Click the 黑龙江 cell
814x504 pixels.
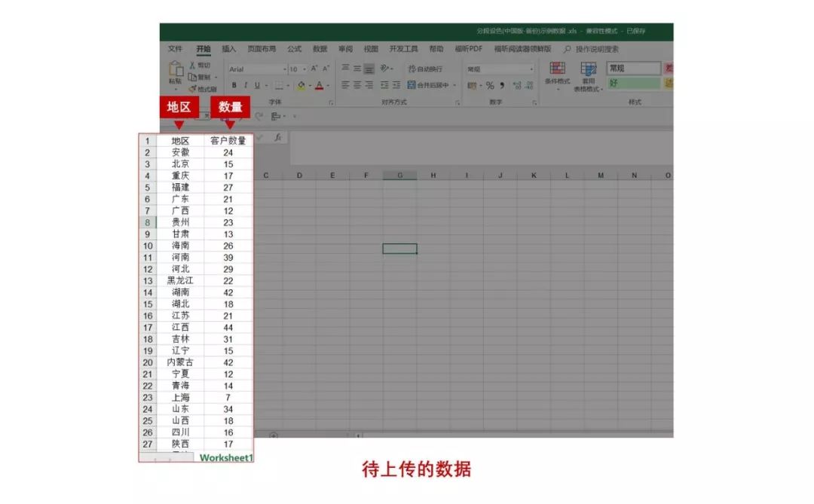point(180,281)
